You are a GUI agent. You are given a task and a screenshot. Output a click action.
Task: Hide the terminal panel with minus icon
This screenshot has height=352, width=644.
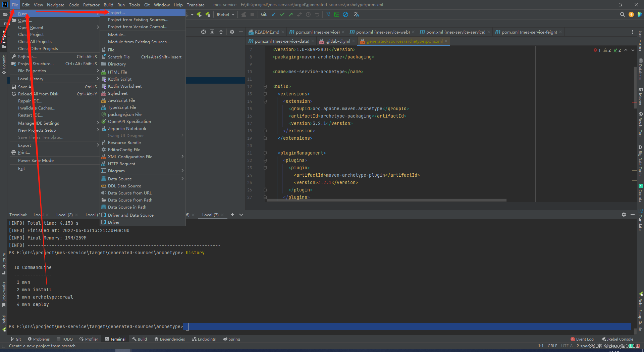pos(633,215)
